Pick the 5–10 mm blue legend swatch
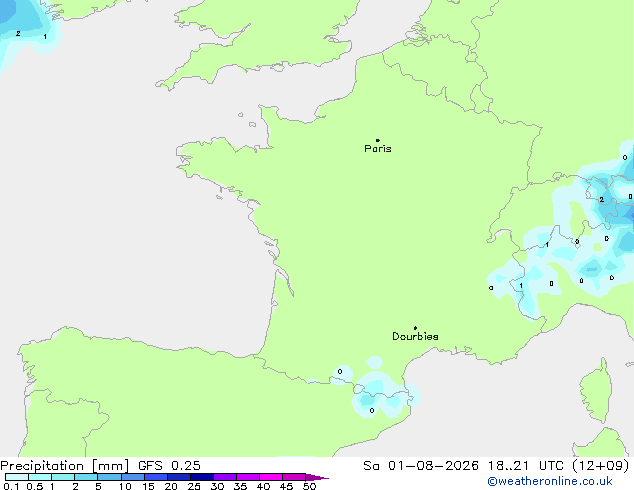The image size is (634, 490). tap(109, 477)
